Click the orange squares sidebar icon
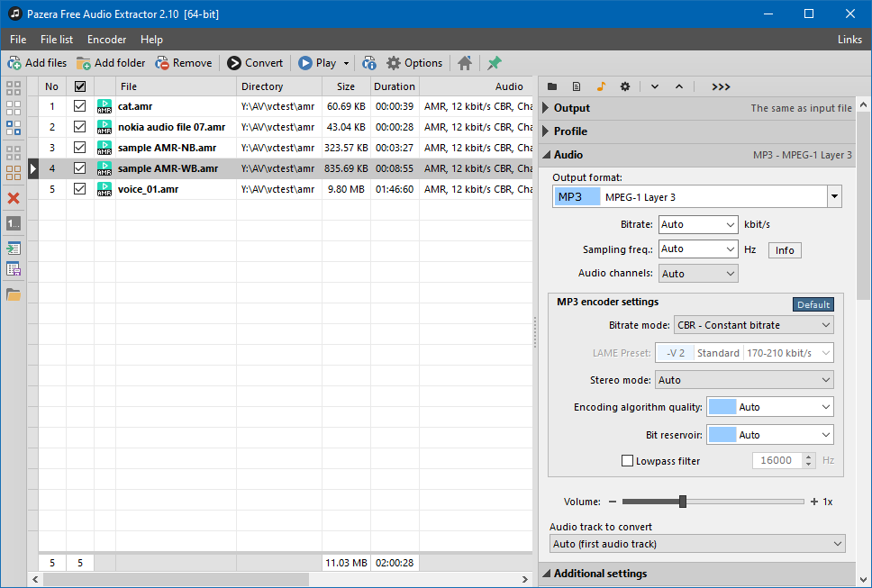Screen dimensions: 872x588 pyautogui.click(x=14, y=172)
